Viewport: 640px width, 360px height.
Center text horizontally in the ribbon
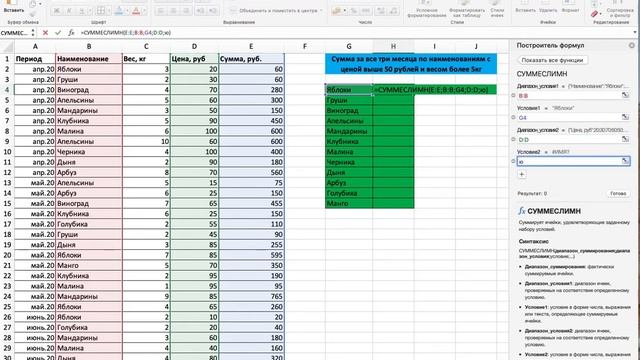173,11
